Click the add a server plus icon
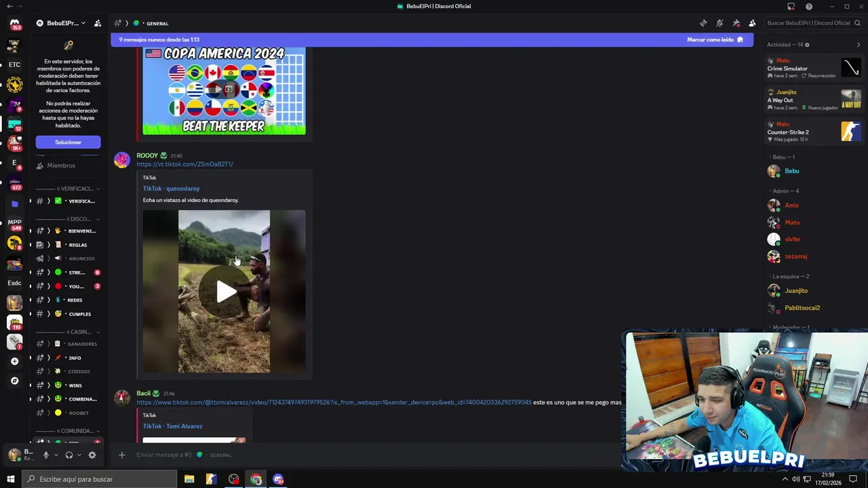The height and width of the screenshot is (488, 868). [14, 361]
